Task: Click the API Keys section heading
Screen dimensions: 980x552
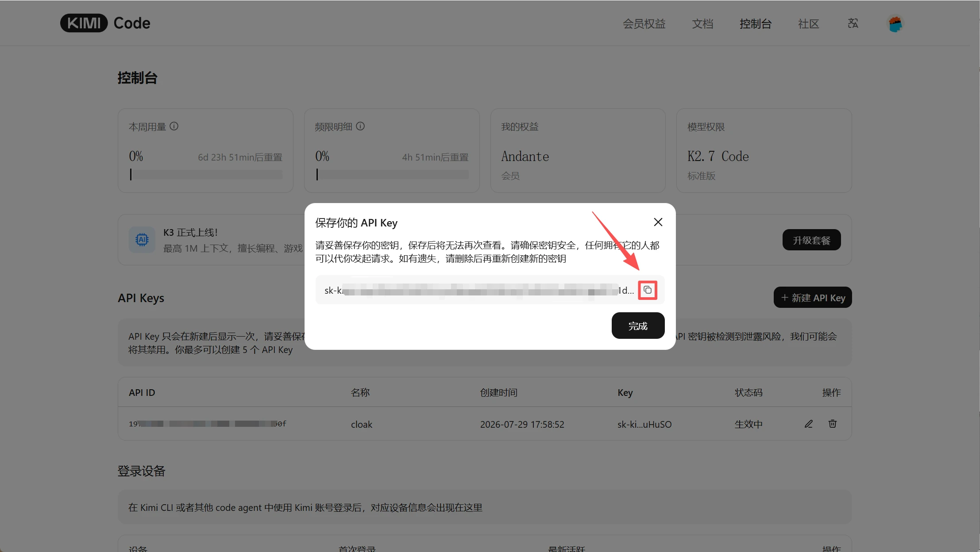Action: (141, 298)
